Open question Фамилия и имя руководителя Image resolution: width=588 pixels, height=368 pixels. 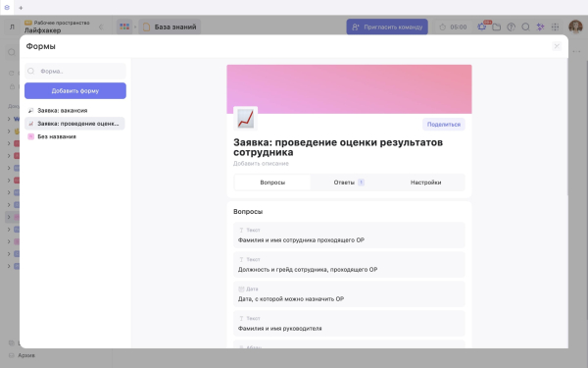[349, 324]
